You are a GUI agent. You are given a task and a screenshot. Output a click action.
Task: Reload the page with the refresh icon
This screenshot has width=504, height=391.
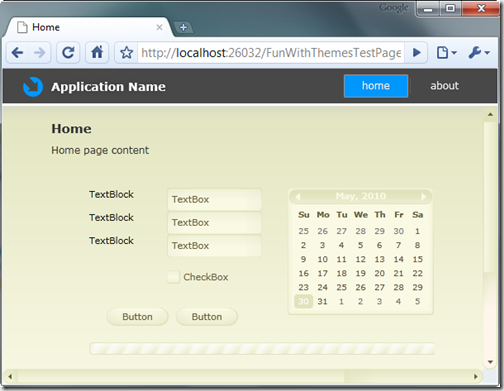click(x=68, y=53)
